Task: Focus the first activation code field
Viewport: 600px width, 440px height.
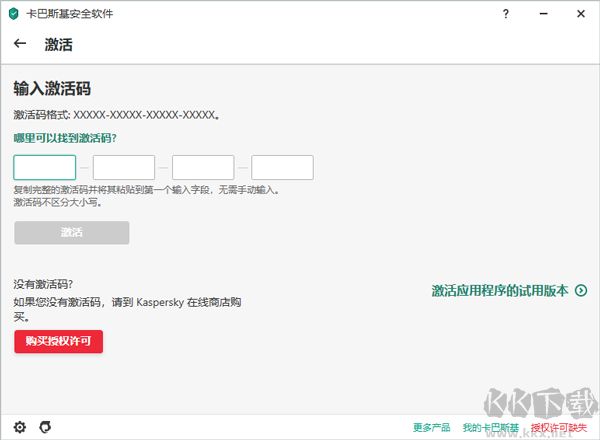Action: pos(45,167)
